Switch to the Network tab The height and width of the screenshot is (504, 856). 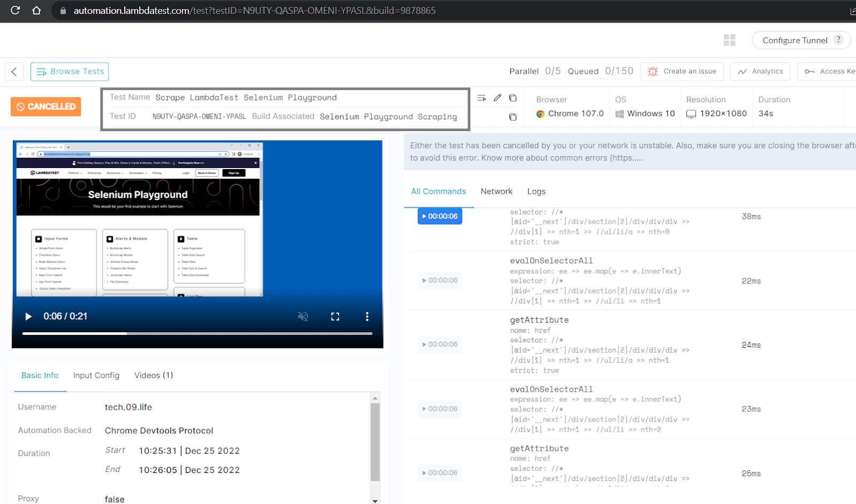[496, 192]
